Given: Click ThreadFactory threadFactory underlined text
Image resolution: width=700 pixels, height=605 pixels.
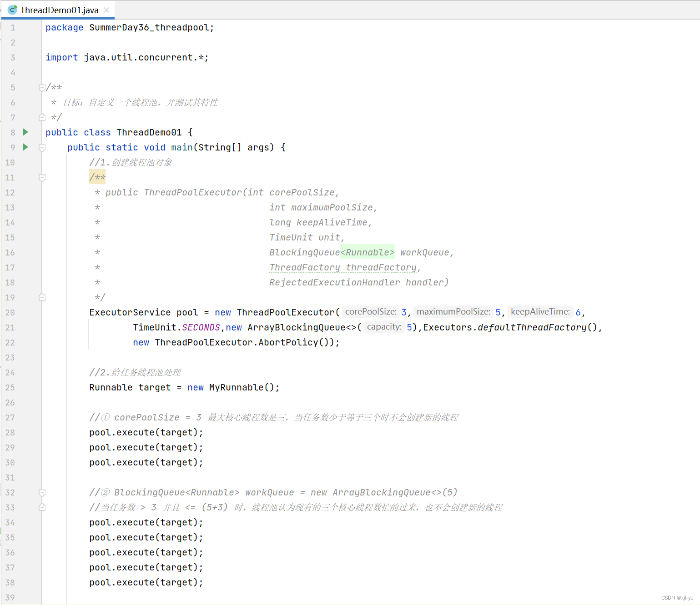Looking at the screenshot, I should [343, 267].
